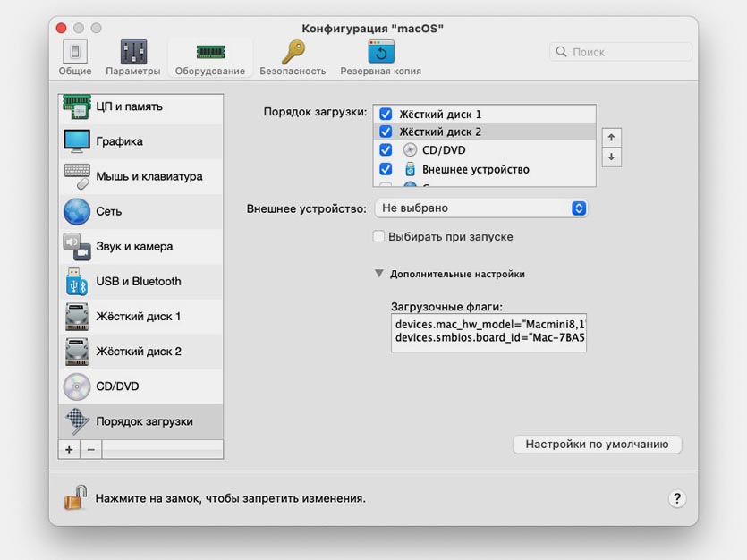Select Внешнее устройство row text in boot list
Image resolution: width=747 pixels, height=560 pixels.
[475, 170]
